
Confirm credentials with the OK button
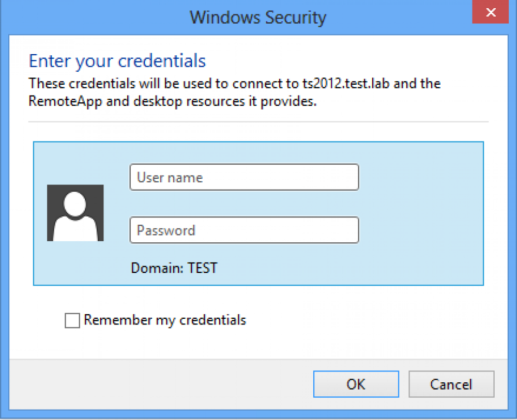(x=356, y=384)
